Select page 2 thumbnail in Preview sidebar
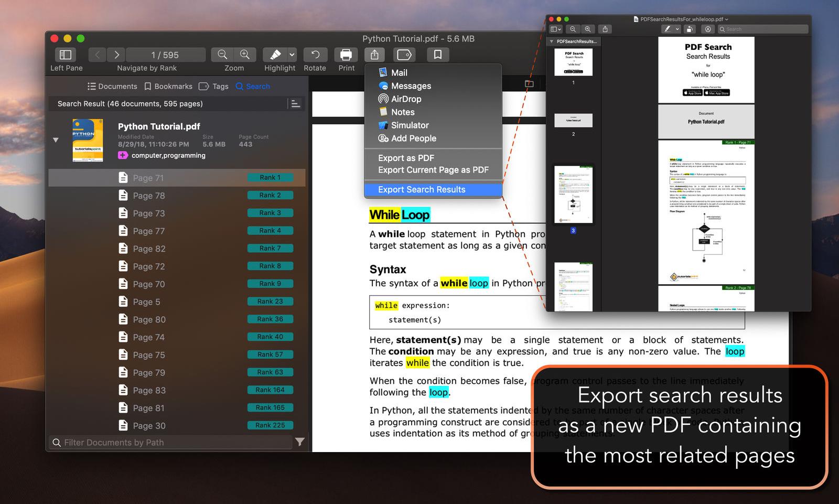 [x=573, y=120]
